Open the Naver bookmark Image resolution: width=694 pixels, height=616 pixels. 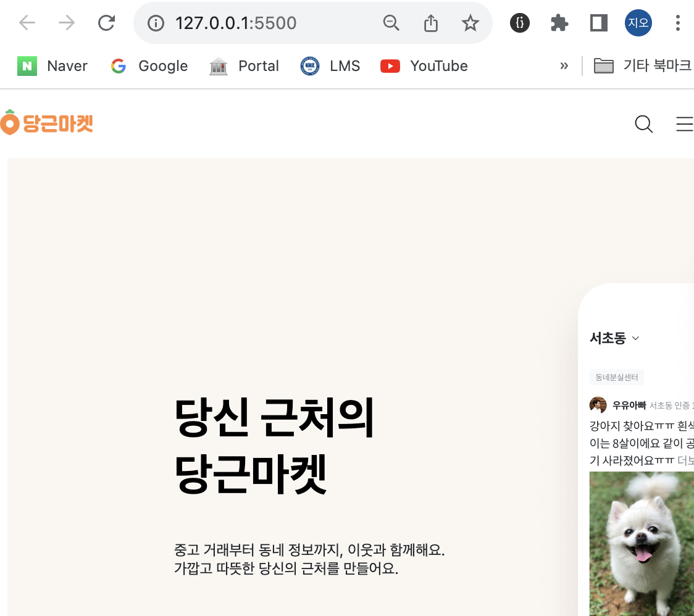click(x=52, y=66)
